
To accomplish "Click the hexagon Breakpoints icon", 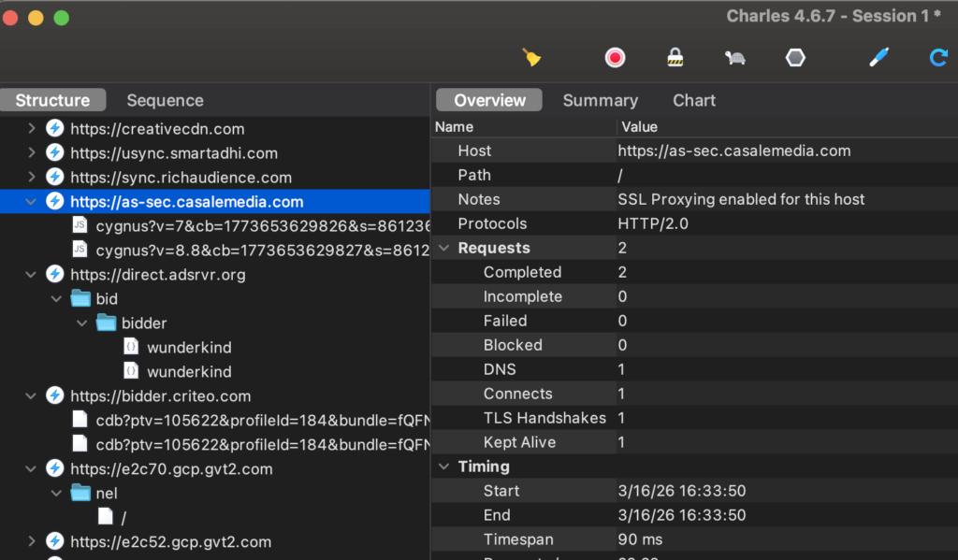I will [795, 58].
